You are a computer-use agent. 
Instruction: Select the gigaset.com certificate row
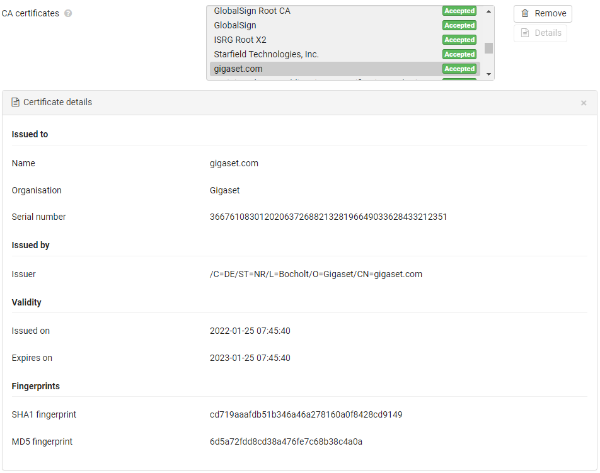point(344,69)
